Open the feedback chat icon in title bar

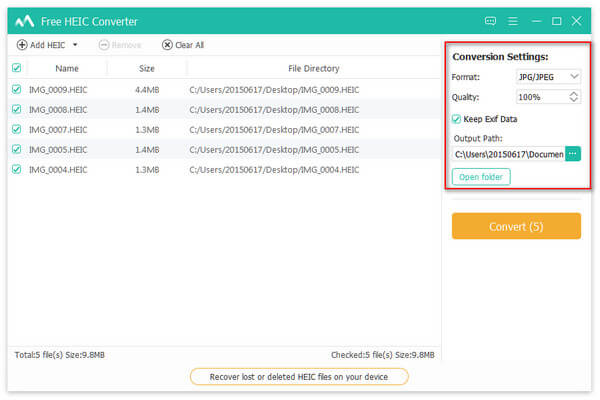pyautogui.click(x=490, y=21)
